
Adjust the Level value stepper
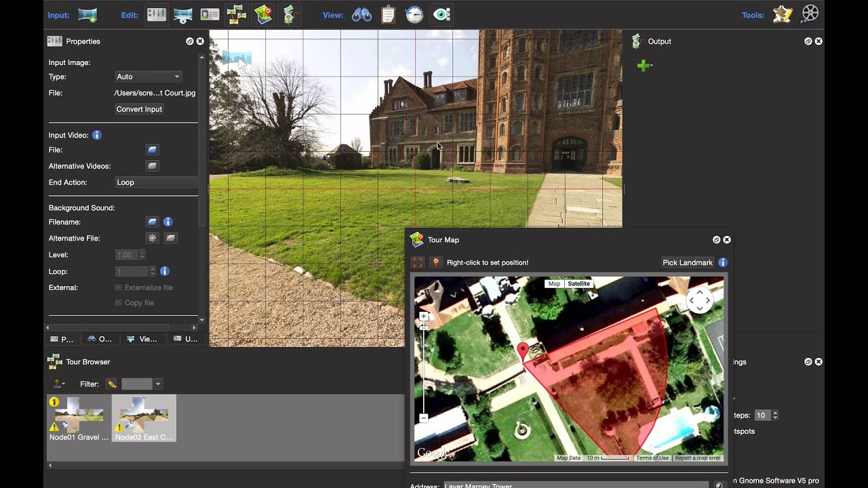click(142, 255)
